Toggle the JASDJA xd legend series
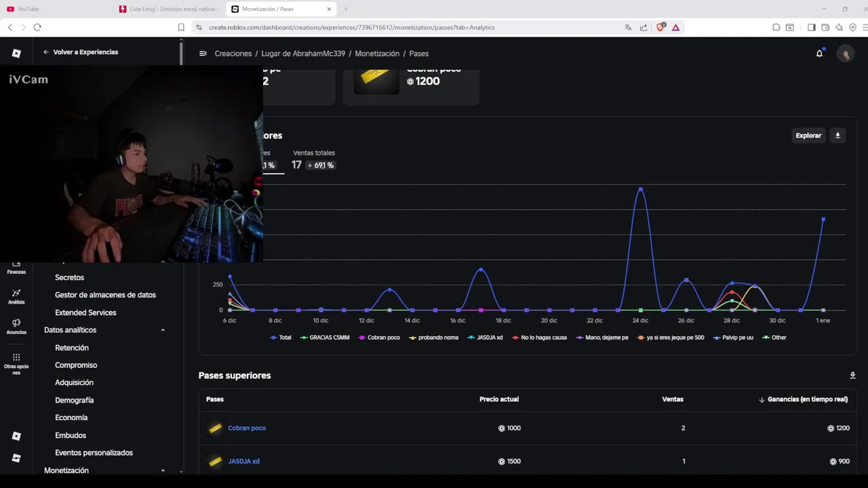The height and width of the screenshot is (488, 868). (485, 338)
